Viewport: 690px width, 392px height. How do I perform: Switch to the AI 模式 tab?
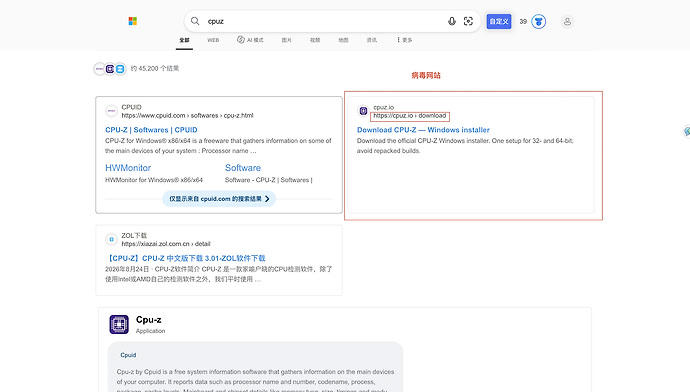click(250, 40)
